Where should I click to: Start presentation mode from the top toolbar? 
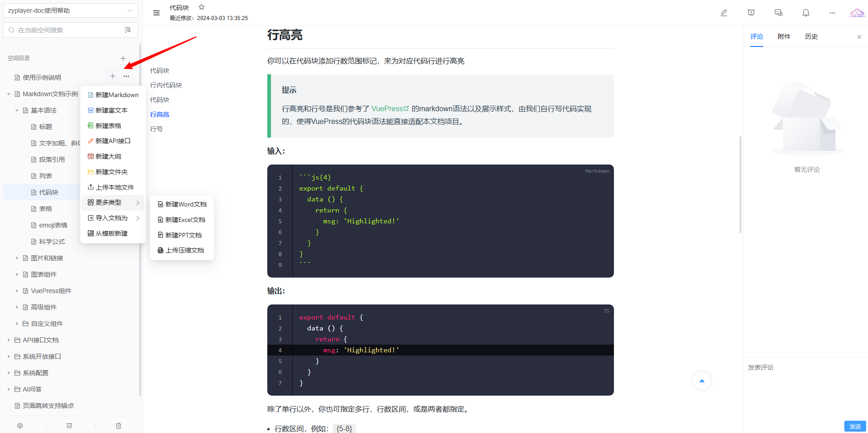(x=751, y=13)
